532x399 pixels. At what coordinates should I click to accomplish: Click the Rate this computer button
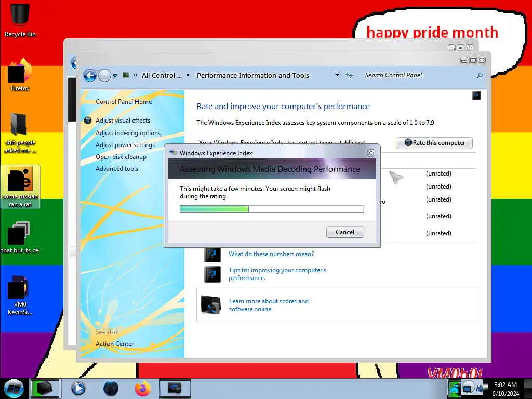click(435, 143)
